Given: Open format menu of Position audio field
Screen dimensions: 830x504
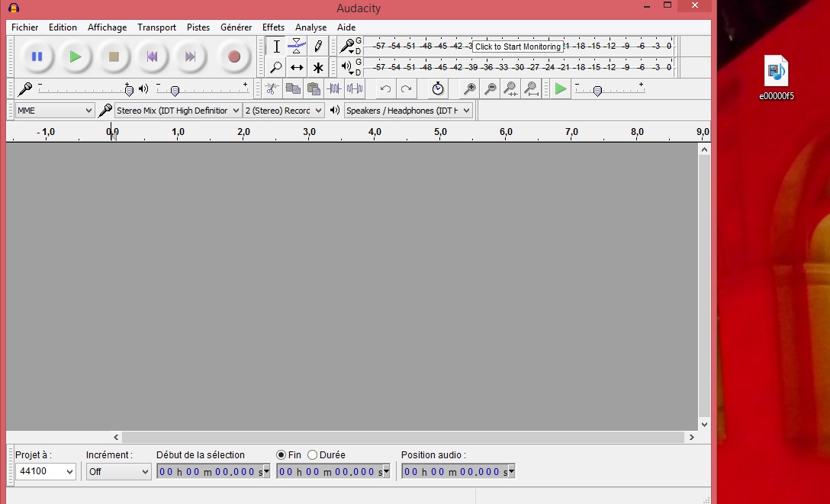Looking at the screenshot, I should pos(511,471).
